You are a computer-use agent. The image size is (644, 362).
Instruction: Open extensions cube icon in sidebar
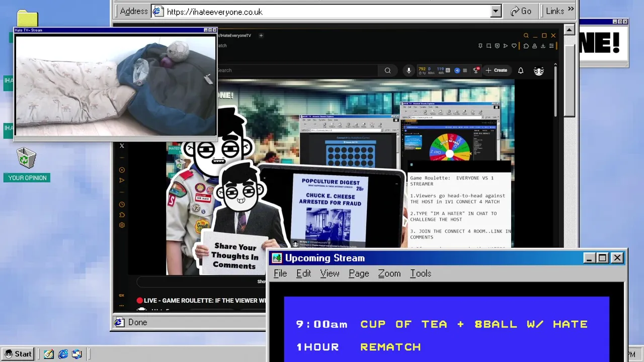[122, 215]
